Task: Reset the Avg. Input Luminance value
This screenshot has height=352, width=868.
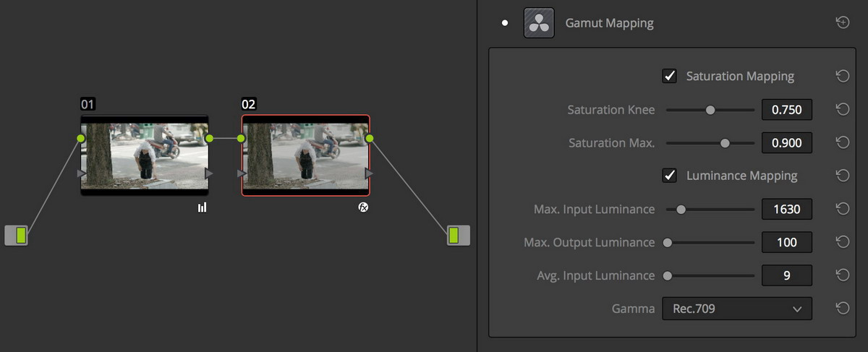Action: point(842,275)
